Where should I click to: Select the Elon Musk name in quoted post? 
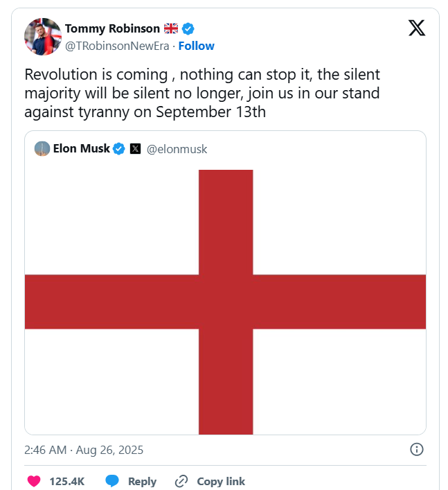point(81,148)
